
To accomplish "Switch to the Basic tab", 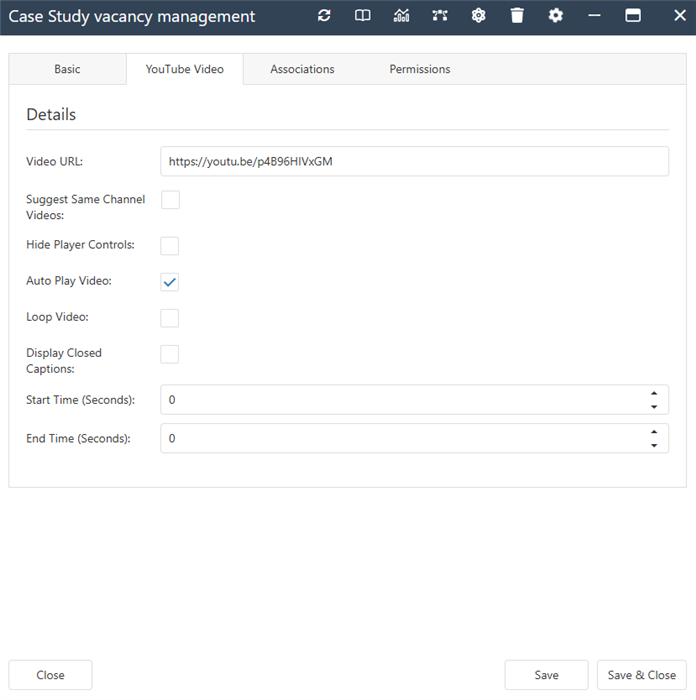I will point(67,69).
